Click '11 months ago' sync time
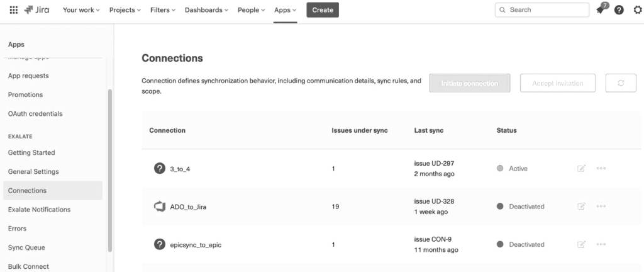 pos(436,250)
